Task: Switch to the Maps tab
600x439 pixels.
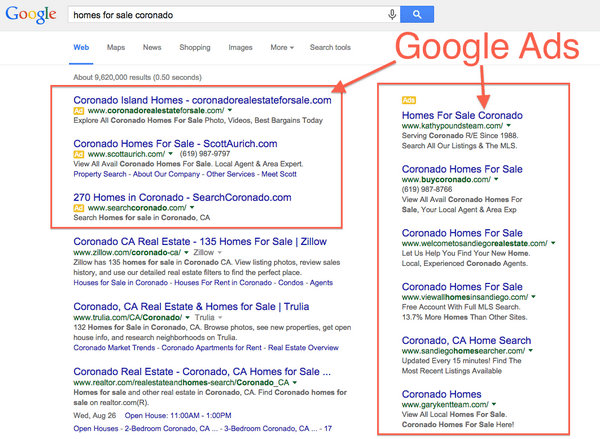Action: point(116,47)
